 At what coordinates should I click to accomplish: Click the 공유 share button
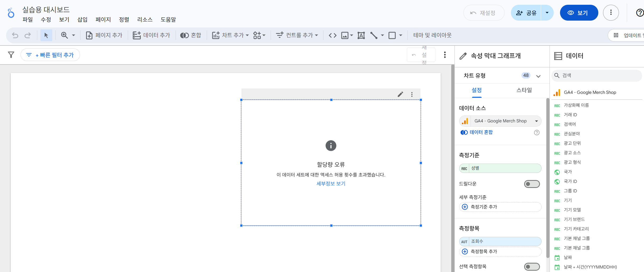pos(526,13)
